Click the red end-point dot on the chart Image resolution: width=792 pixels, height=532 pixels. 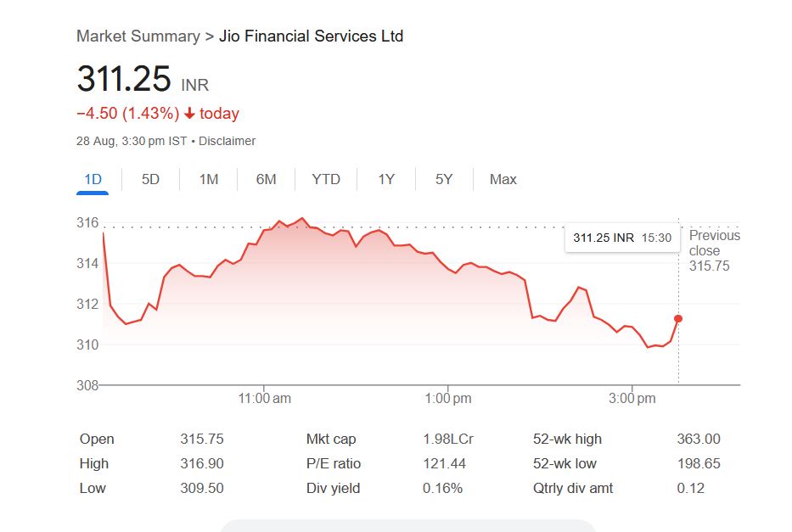(x=677, y=319)
